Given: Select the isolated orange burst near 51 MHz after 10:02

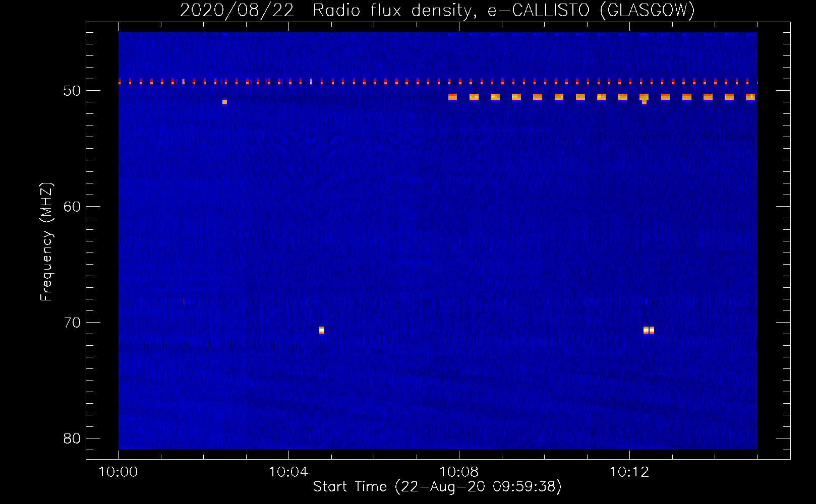Looking at the screenshot, I should tap(224, 102).
